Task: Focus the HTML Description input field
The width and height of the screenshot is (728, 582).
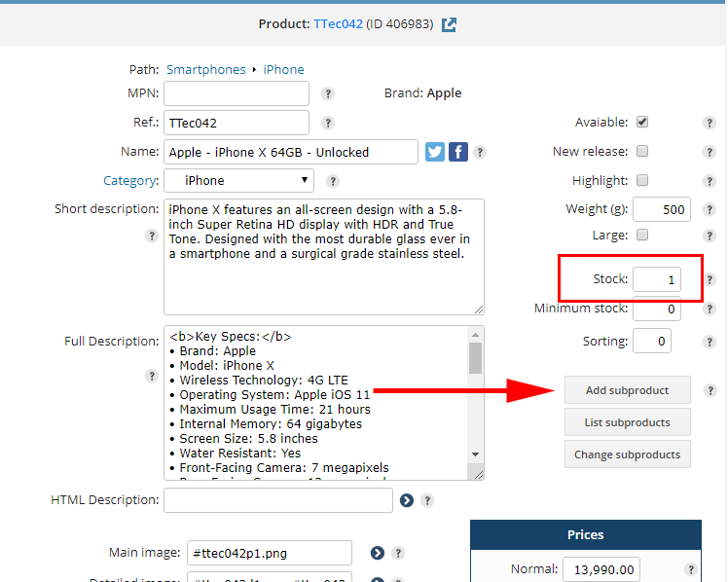Action: (x=278, y=500)
